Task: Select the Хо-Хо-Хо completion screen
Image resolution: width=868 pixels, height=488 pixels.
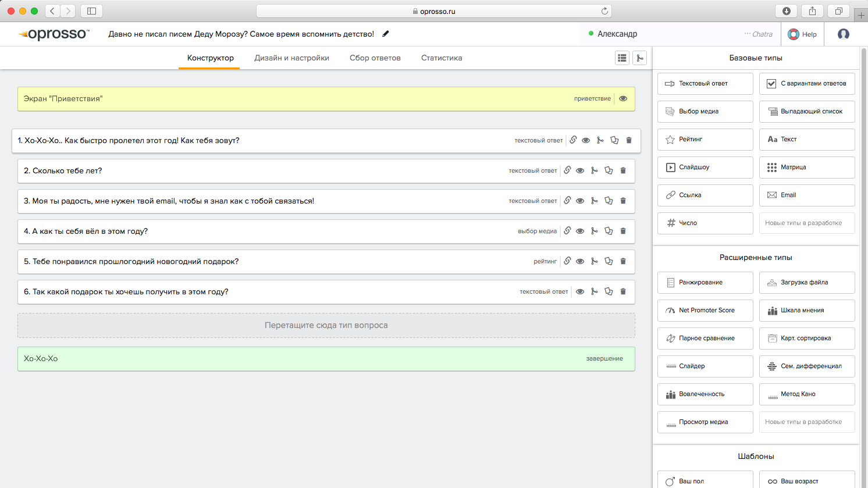Action: tap(326, 359)
